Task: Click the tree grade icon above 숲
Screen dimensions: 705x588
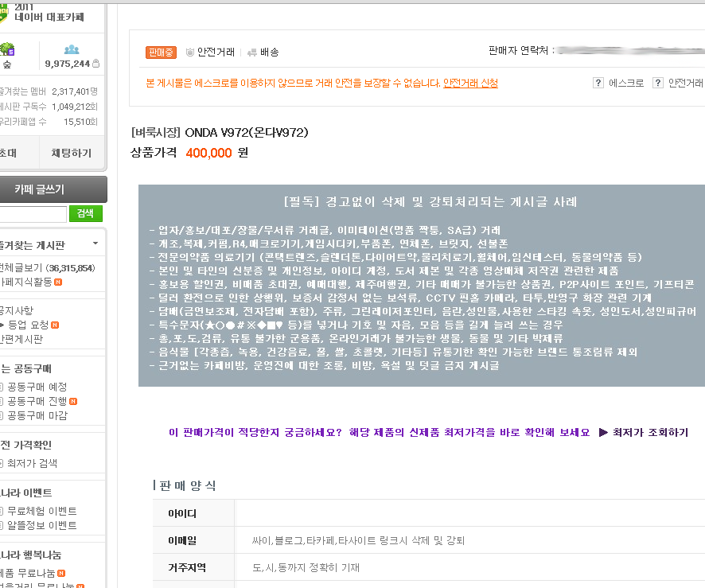Action: coord(6,49)
